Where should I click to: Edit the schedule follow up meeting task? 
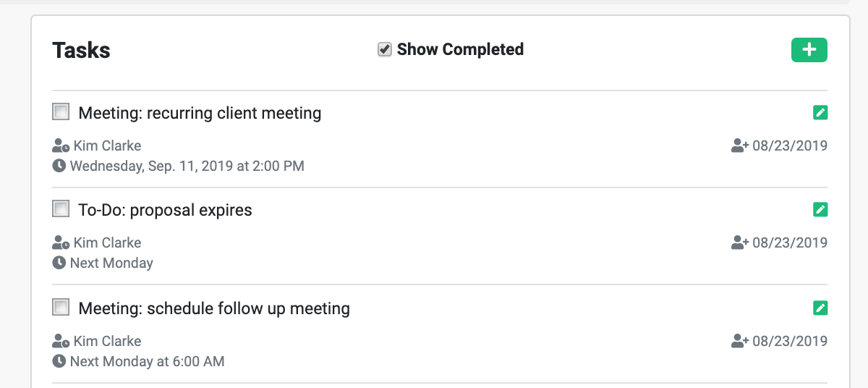coord(820,308)
